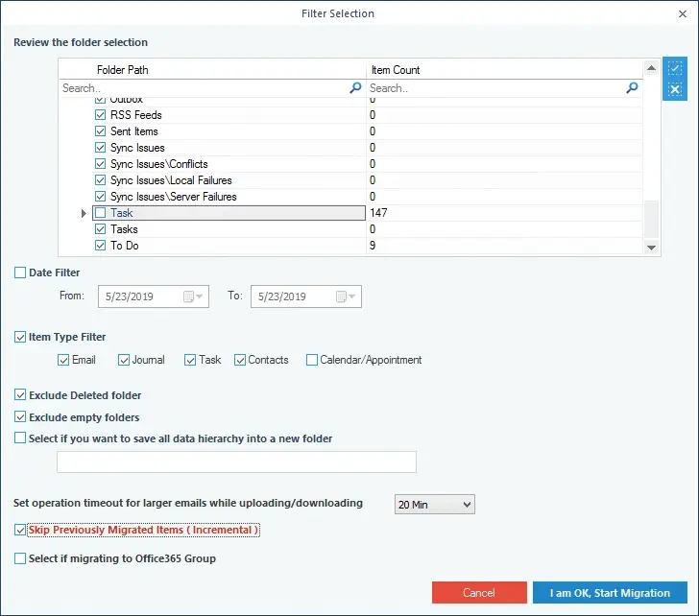This screenshot has width=699, height=616.
Task: Click the select all folders icon
Action: point(674,68)
